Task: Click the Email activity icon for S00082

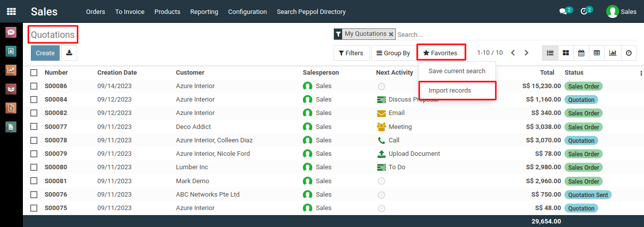Action: click(381, 113)
